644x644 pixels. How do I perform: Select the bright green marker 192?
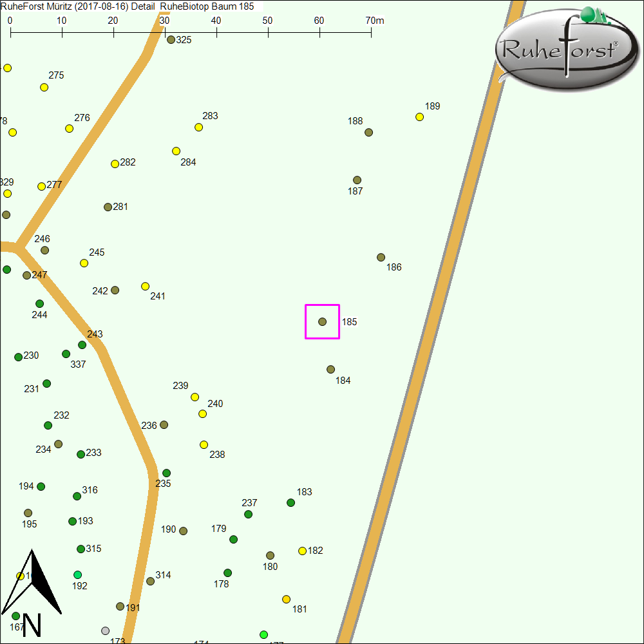(77, 575)
